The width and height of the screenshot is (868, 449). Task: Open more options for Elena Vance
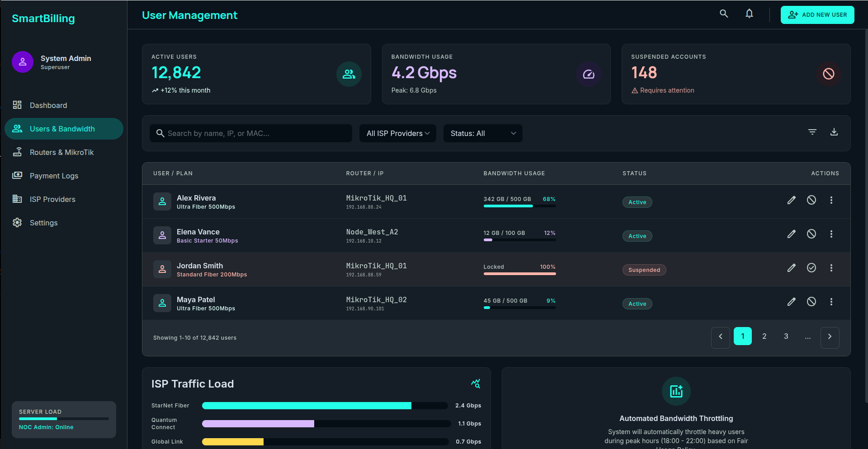(x=831, y=234)
